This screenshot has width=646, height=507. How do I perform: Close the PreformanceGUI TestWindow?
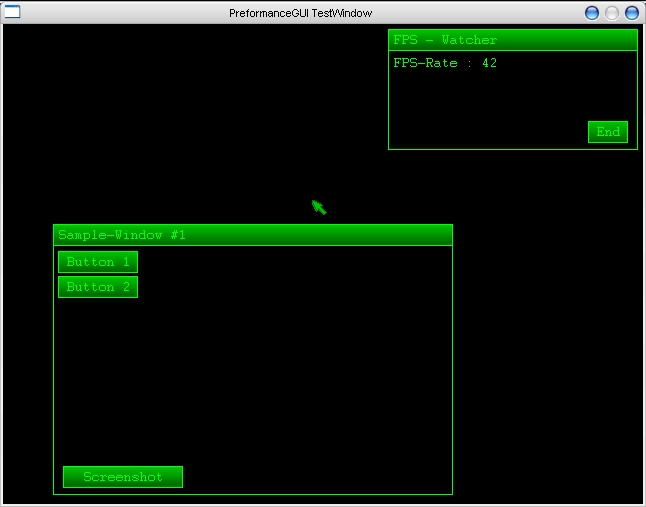pos(631,13)
